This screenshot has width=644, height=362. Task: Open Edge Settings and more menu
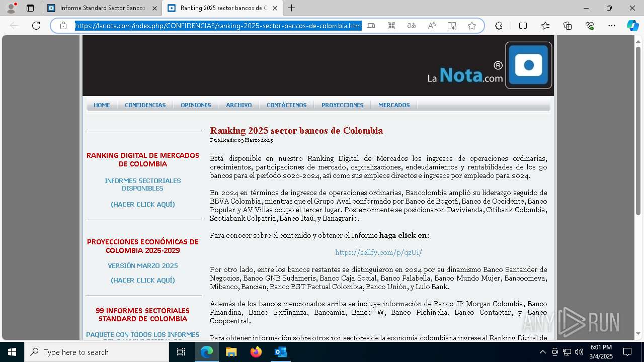click(612, 26)
